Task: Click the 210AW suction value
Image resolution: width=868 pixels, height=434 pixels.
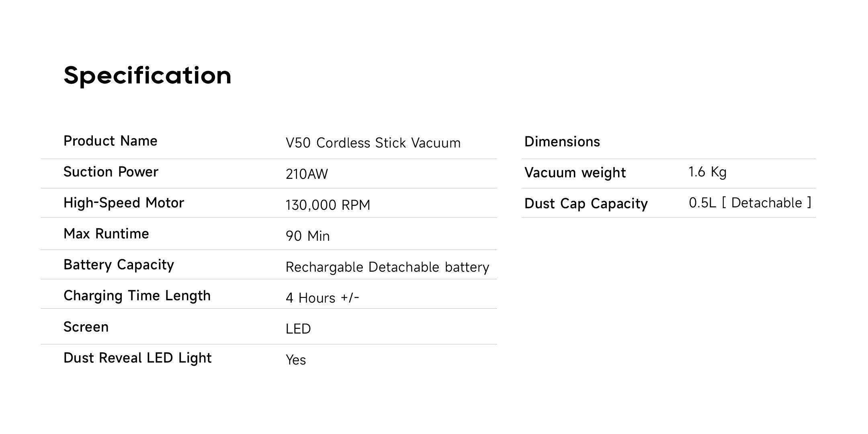Action: click(307, 174)
